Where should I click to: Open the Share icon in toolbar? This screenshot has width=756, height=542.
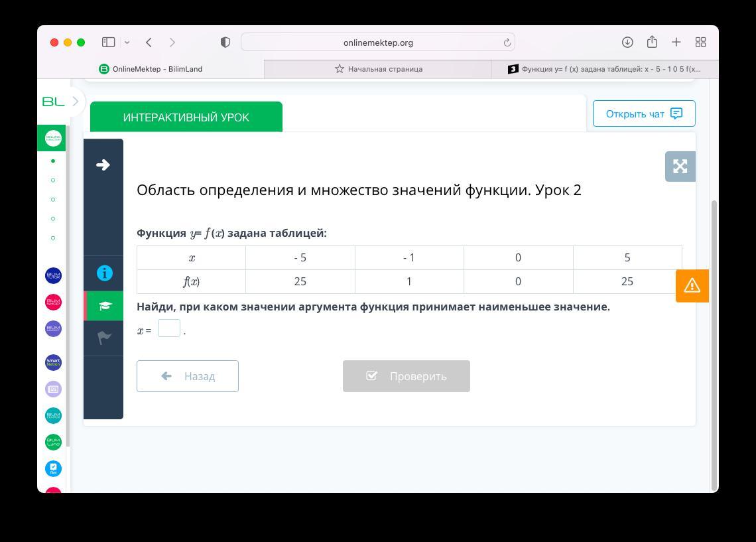point(652,42)
